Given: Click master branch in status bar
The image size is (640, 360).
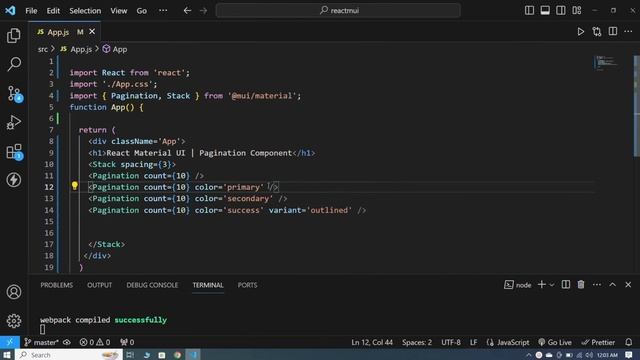Looking at the screenshot, I should [x=42, y=342].
